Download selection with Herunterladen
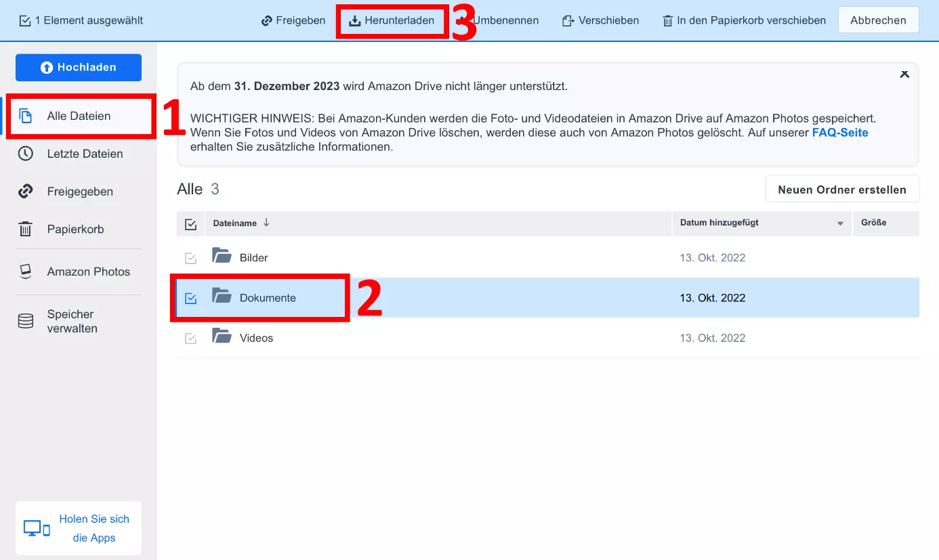 pos(392,20)
